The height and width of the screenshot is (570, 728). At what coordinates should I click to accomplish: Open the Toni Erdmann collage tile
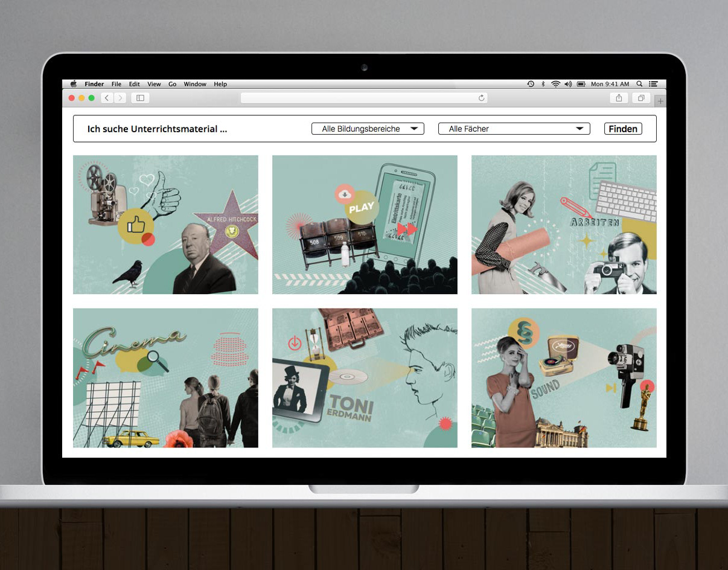365,378
